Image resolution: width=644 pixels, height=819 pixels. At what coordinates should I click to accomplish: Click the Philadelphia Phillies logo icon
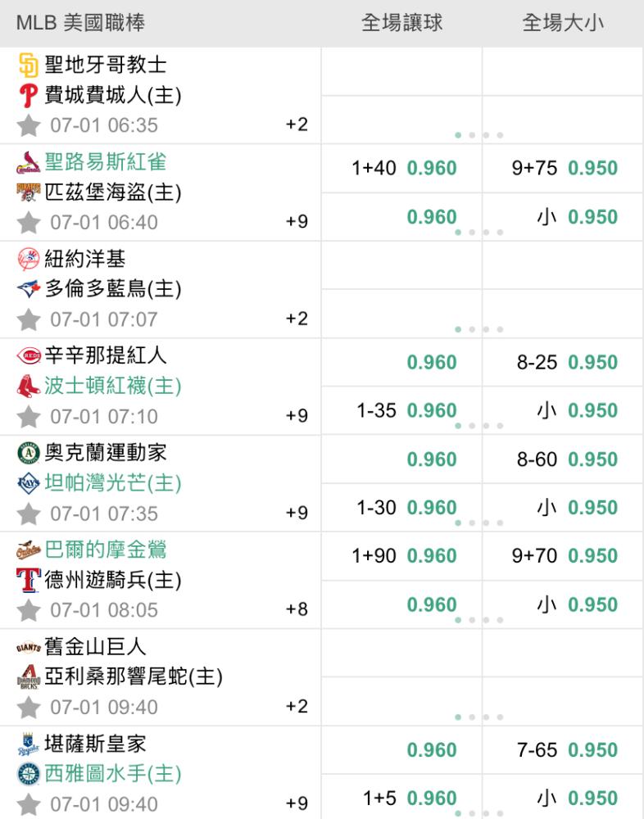coord(28,96)
